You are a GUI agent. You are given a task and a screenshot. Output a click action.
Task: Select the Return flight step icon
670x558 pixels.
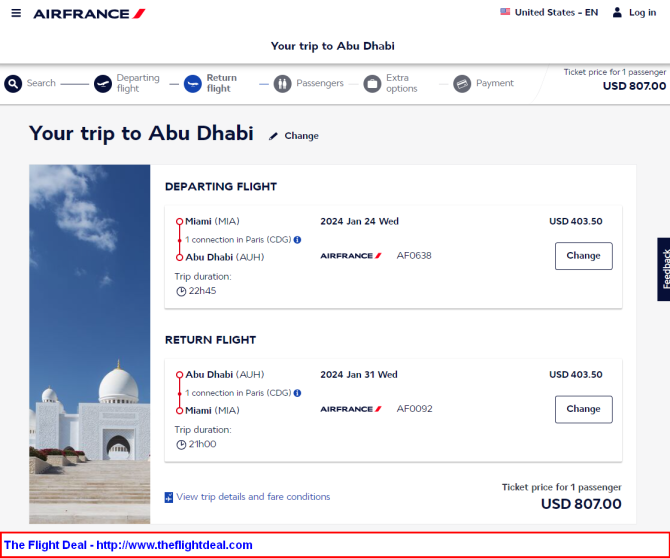click(193, 83)
